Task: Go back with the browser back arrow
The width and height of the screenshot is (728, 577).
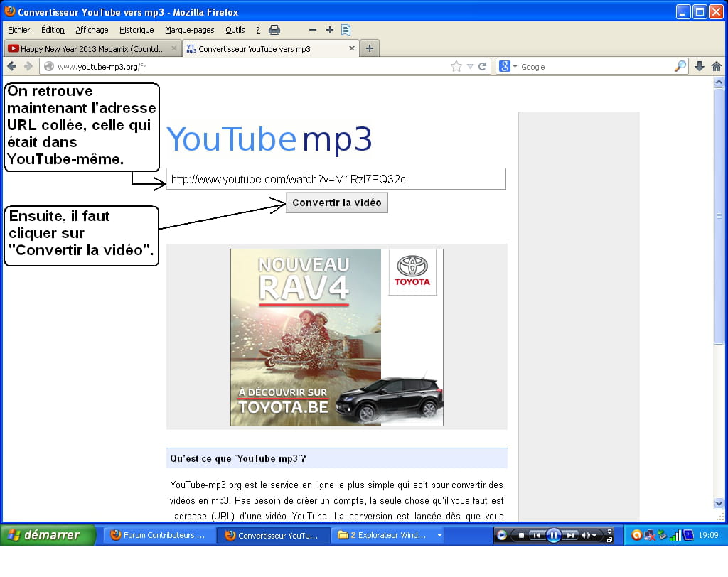Action: (11, 66)
